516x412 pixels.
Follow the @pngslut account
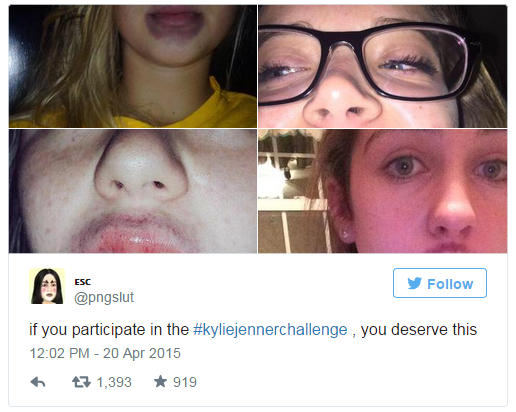click(440, 283)
